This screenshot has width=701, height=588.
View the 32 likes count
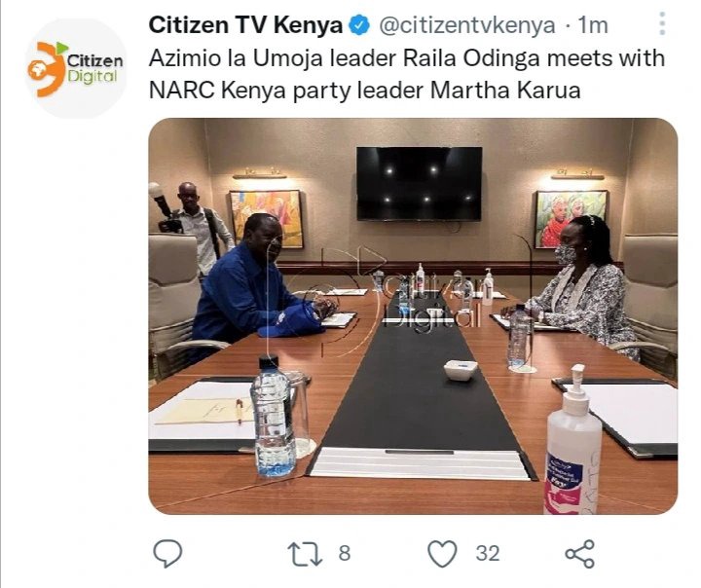(488, 553)
